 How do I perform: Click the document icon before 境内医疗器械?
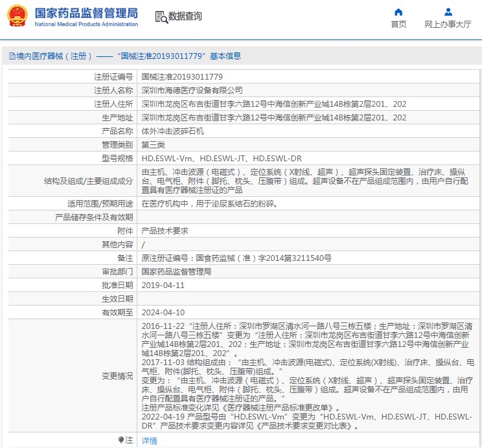(12, 56)
